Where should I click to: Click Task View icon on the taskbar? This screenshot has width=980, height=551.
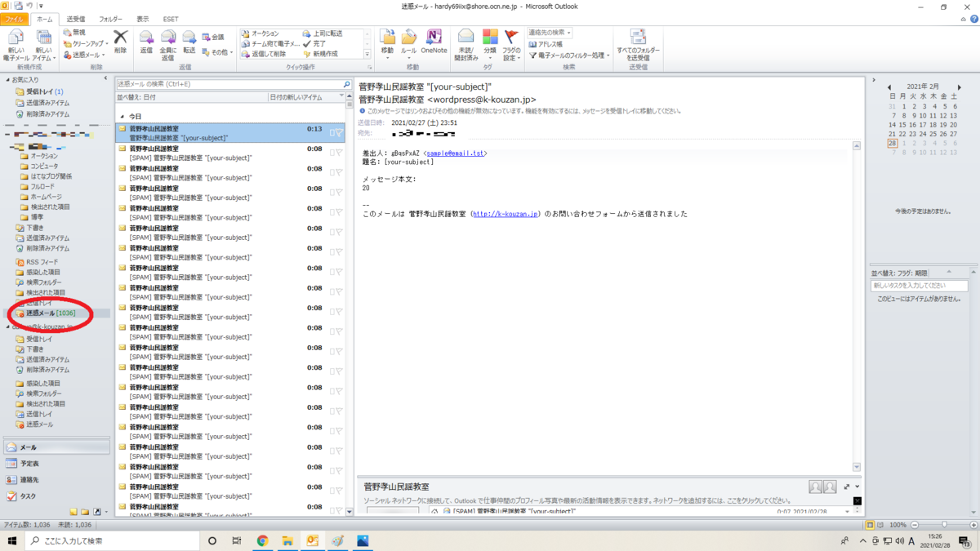tap(236, 540)
